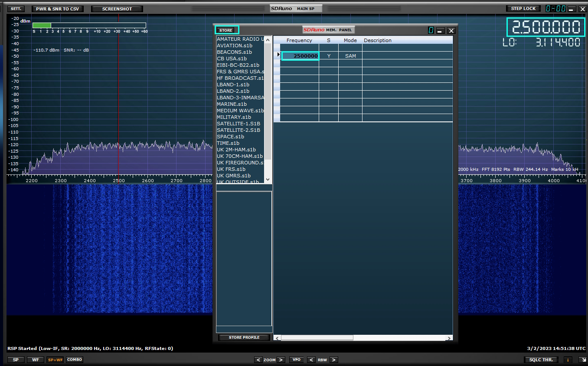Zoom in the spectrum with the ZOOM right arrow

coord(281,359)
